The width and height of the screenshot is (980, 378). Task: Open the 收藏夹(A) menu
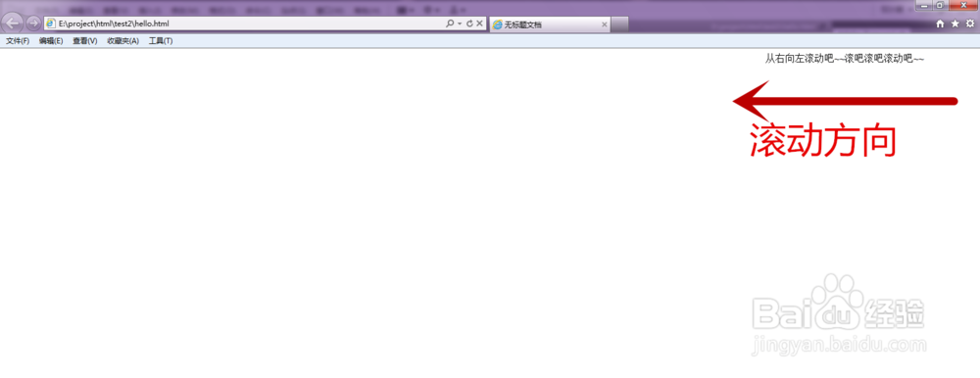click(x=123, y=40)
